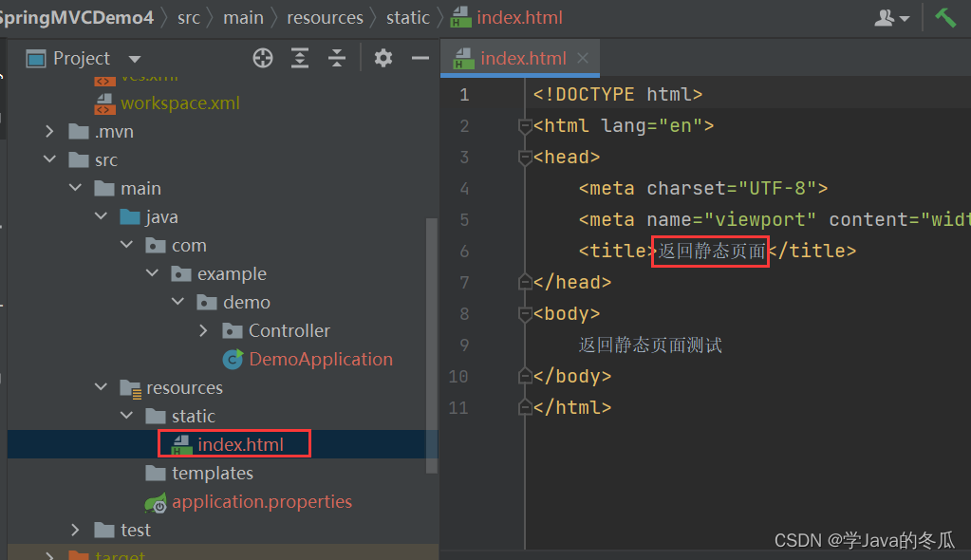This screenshot has height=560, width=971.
Task: Click the Collapse All icon
Action: tap(336, 58)
